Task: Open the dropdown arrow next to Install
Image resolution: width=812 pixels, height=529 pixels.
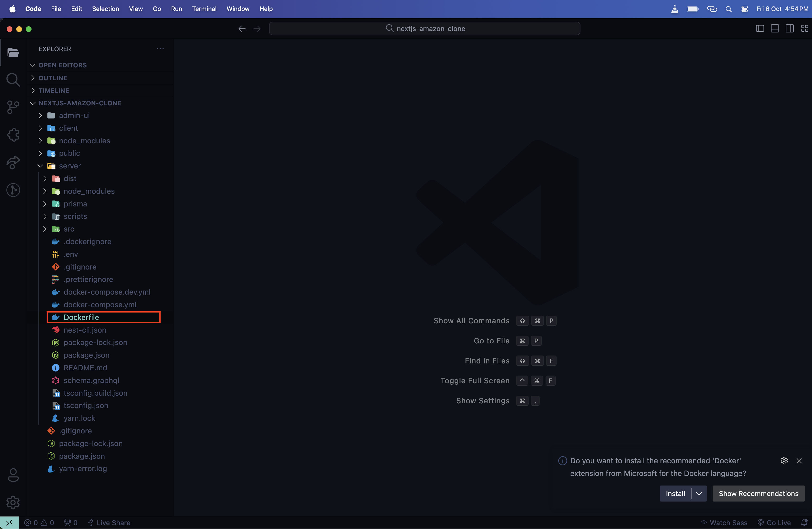Action: coord(699,493)
